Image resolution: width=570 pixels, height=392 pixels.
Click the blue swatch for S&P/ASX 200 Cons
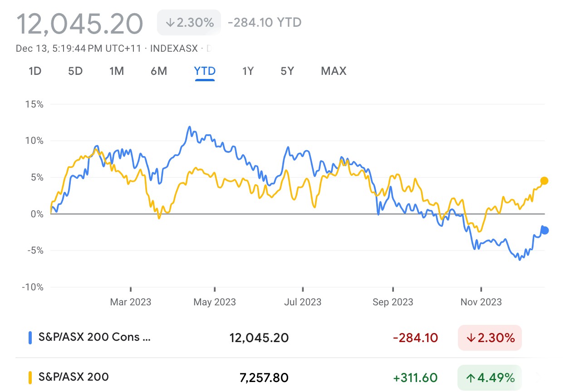pyautogui.click(x=30, y=338)
